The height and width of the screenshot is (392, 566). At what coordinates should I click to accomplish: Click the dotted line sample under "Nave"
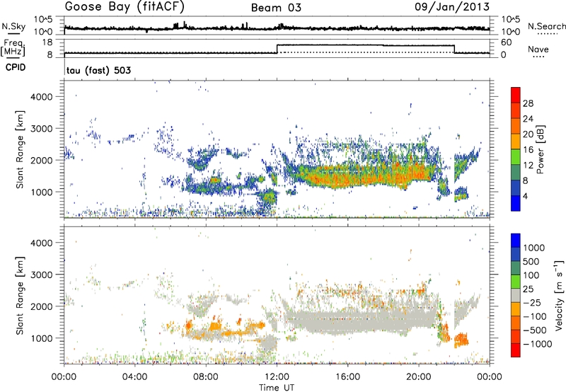[538, 57]
